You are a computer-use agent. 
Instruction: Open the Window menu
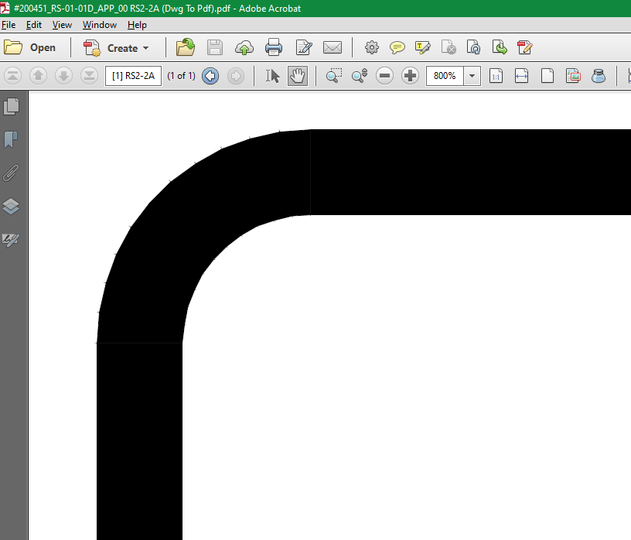[x=99, y=25]
